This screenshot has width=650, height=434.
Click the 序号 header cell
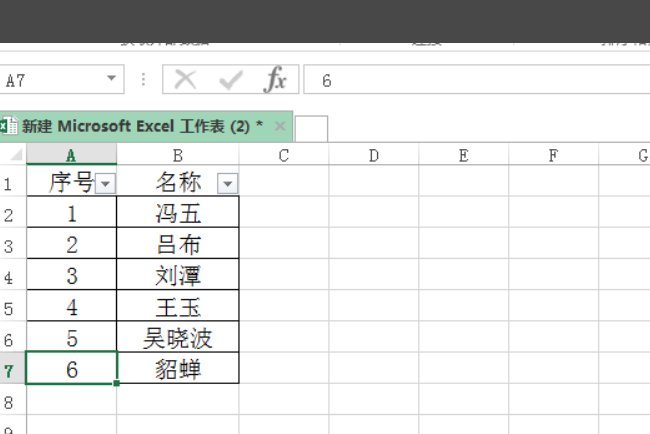tap(71, 181)
